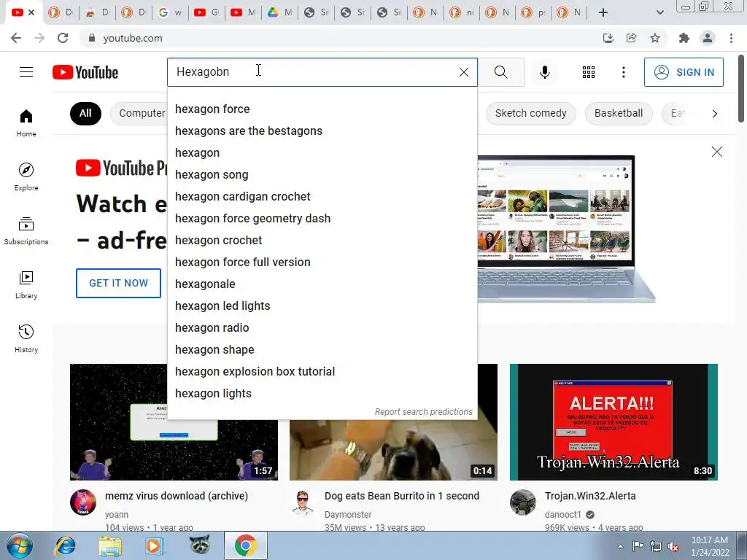Show more filter chips with right arrow
Viewport: 747px width, 560px height.
tap(715, 113)
